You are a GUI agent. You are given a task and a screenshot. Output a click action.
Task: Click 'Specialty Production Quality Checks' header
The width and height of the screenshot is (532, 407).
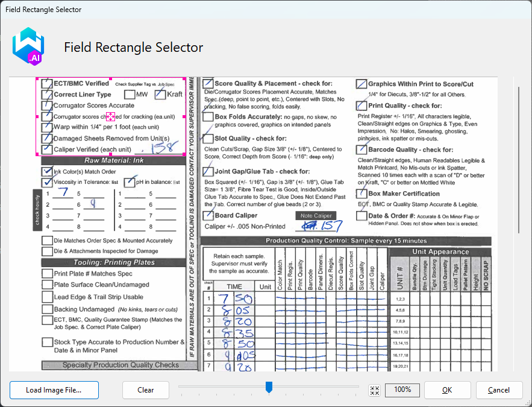[x=120, y=365]
